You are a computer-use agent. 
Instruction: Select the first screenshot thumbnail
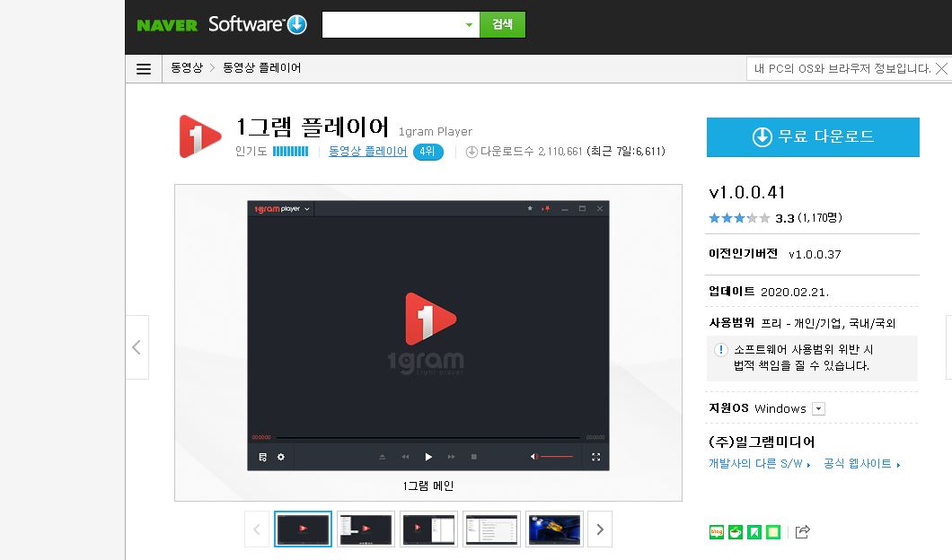coord(303,529)
